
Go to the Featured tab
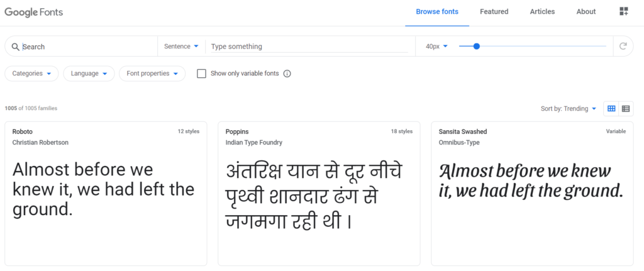[x=494, y=12]
